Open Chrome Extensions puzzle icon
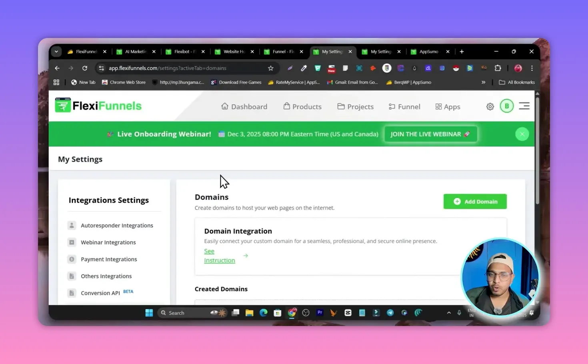The width and height of the screenshot is (588, 364). click(498, 68)
